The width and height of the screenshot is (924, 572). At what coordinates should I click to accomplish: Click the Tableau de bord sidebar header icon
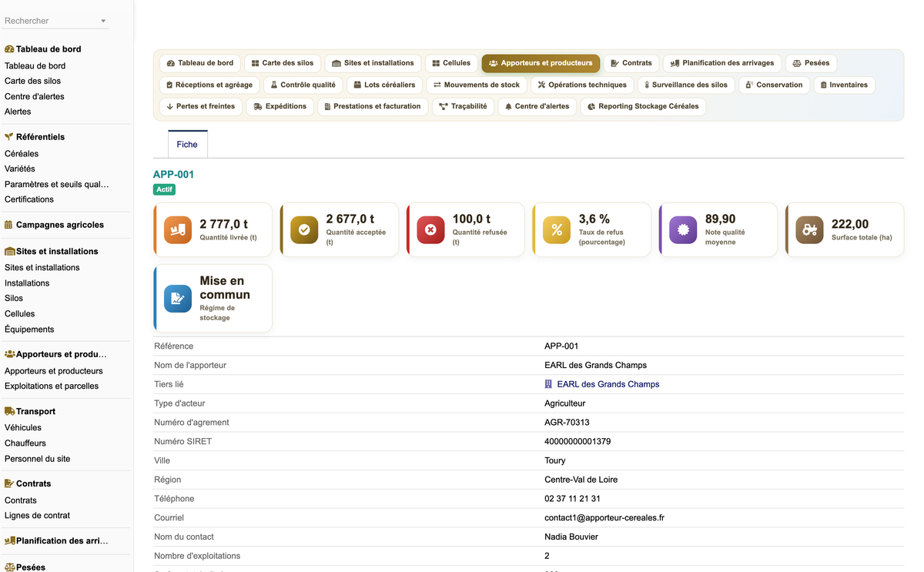9,49
